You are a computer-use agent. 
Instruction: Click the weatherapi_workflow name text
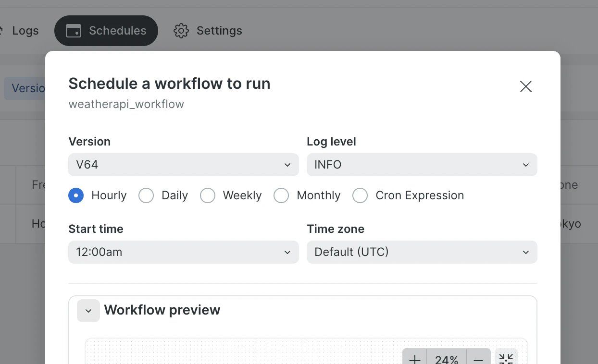(x=126, y=104)
